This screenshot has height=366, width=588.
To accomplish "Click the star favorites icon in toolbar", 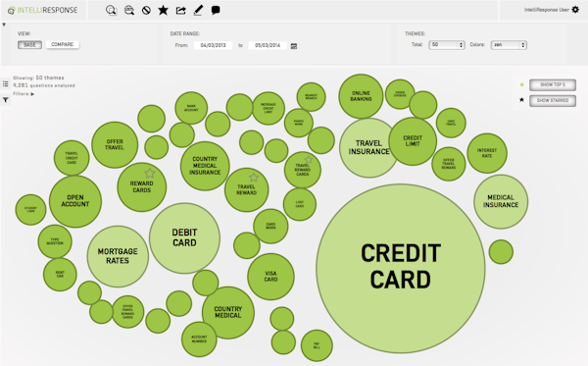I will (x=163, y=10).
